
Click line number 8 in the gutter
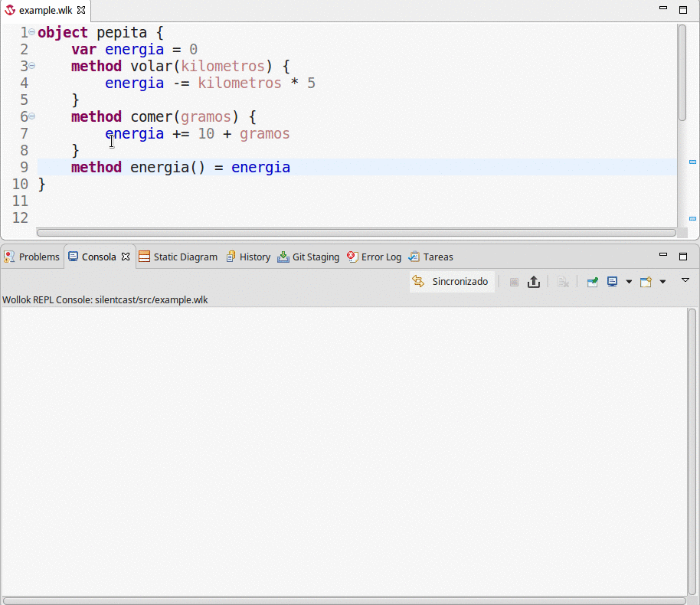click(x=24, y=150)
